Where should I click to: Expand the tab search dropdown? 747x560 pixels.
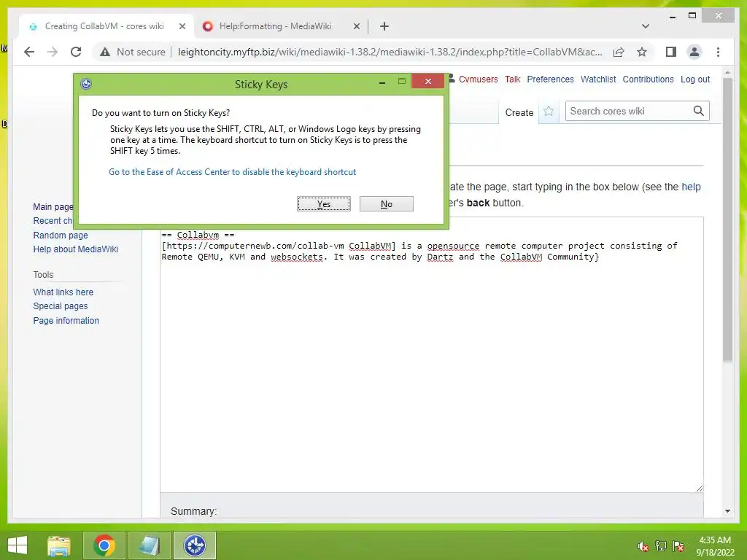click(646, 26)
